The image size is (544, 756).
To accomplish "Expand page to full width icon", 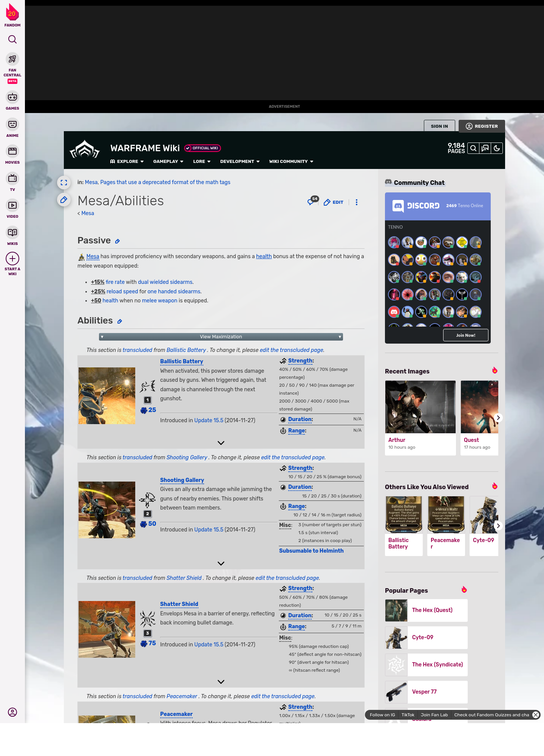I will pyautogui.click(x=64, y=183).
